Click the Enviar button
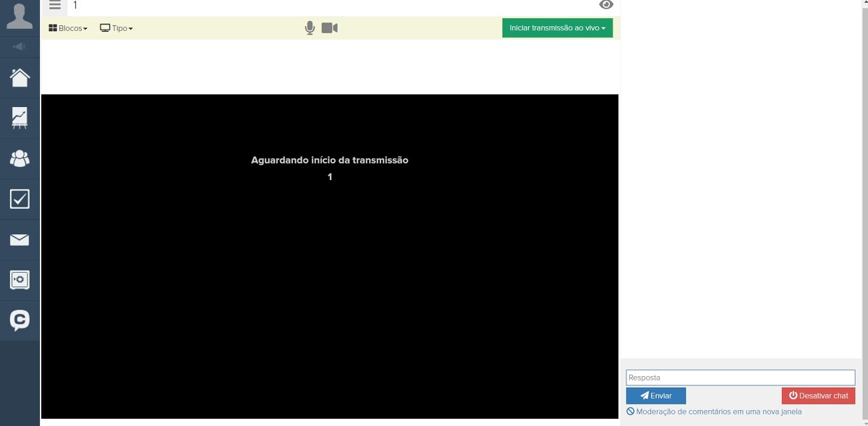This screenshot has height=426, width=868. (x=655, y=396)
